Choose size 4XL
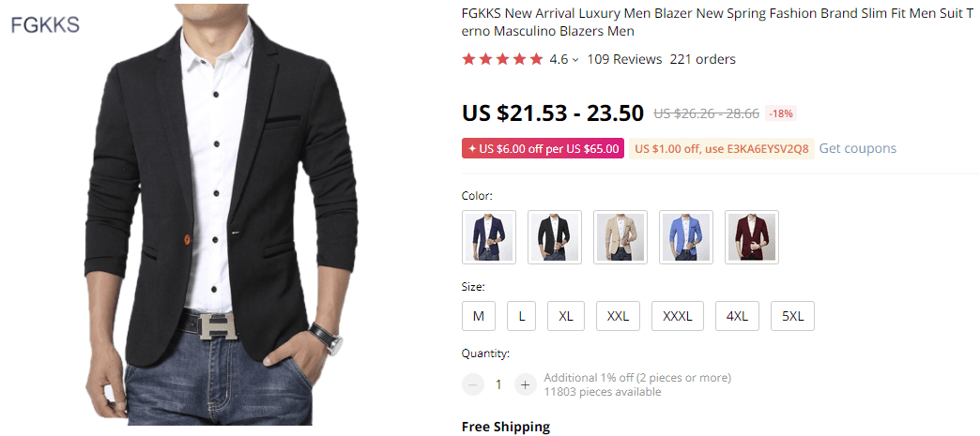 pyautogui.click(x=737, y=316)
